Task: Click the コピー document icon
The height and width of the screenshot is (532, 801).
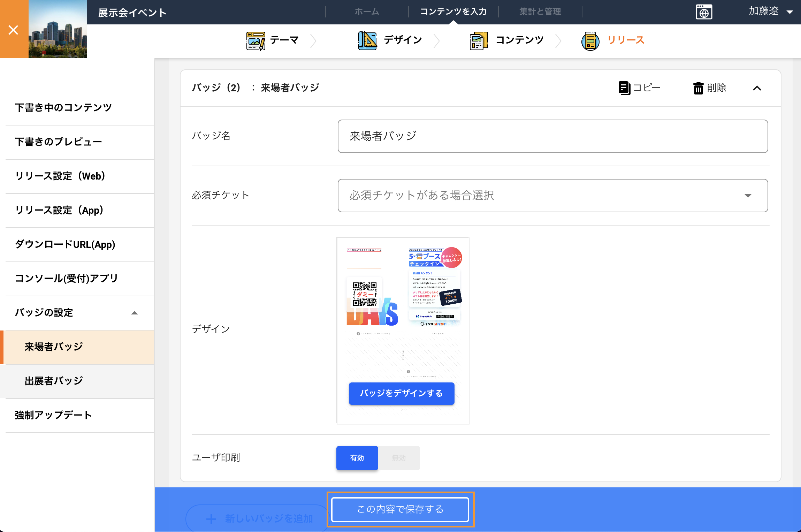Action: (624, 88)
